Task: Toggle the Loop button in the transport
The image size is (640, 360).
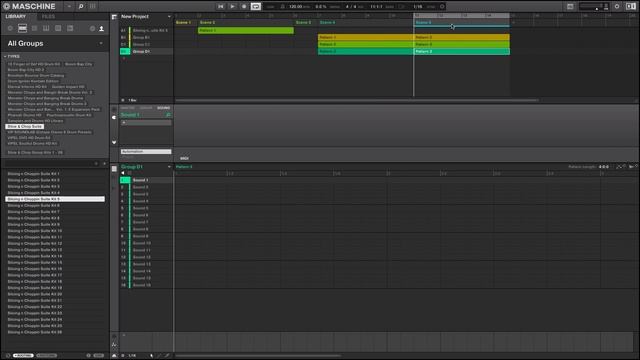Action: [x=256, y=6]
